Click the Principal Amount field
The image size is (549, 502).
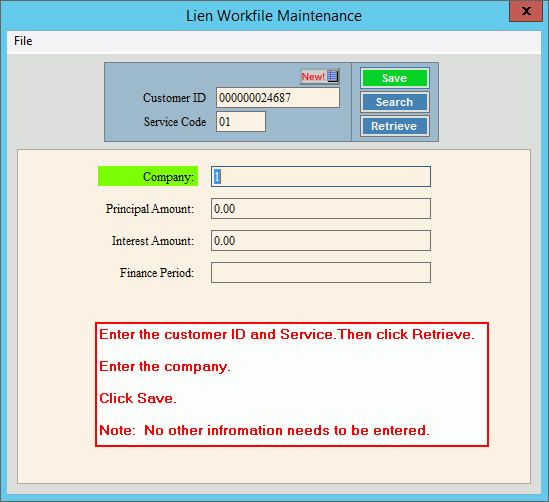(321, 209)
